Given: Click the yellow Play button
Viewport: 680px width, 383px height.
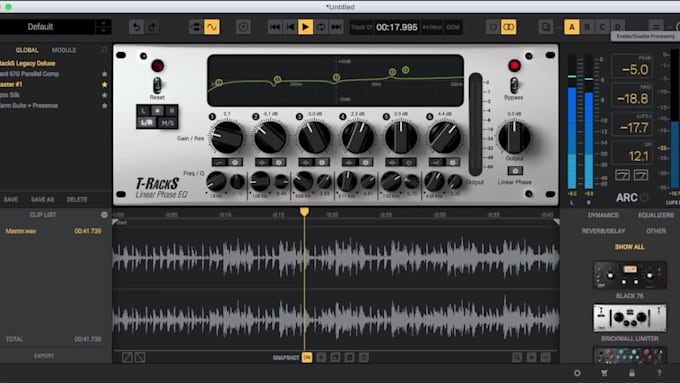Looking at the screenshot, I should [x=305, y=27].
